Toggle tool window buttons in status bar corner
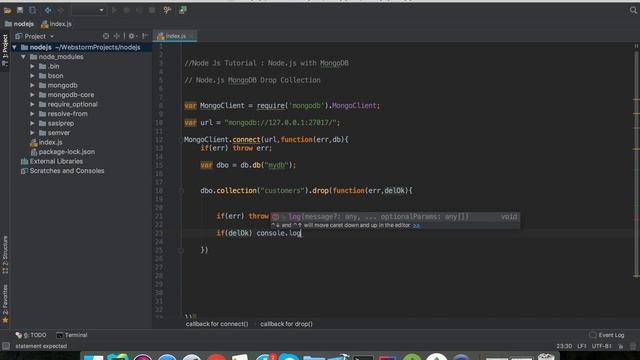640x360 pixels. click(6, 346)
